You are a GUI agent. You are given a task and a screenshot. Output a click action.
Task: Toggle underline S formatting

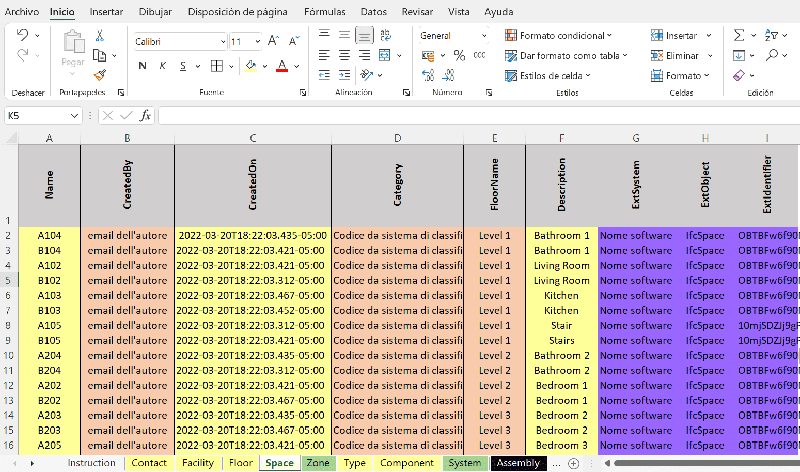coord(183,66)
